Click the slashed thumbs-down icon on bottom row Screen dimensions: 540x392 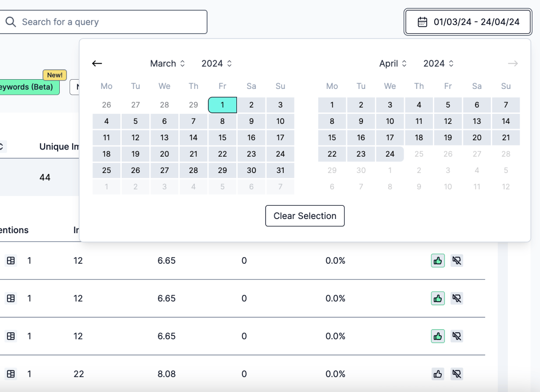(457, 374)
